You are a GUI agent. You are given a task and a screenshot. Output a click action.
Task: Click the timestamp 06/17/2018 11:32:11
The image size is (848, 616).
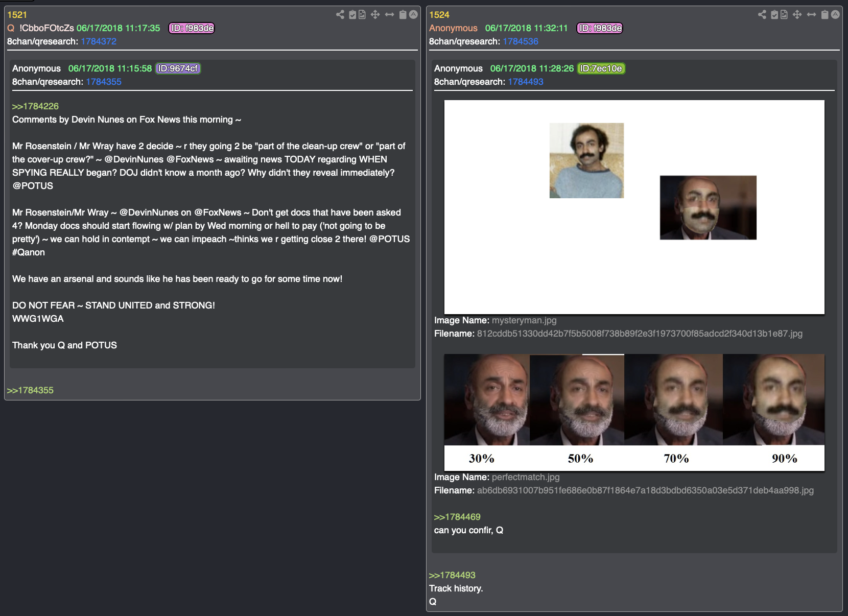pos(527,28)
